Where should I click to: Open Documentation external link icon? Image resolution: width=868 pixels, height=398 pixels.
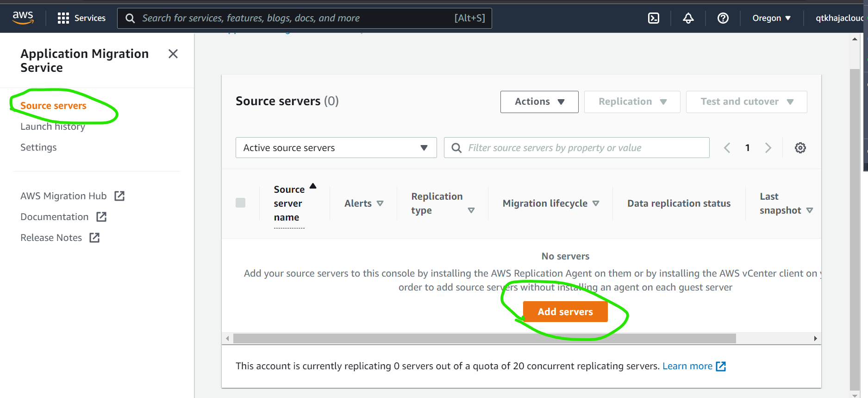[101, 217]
